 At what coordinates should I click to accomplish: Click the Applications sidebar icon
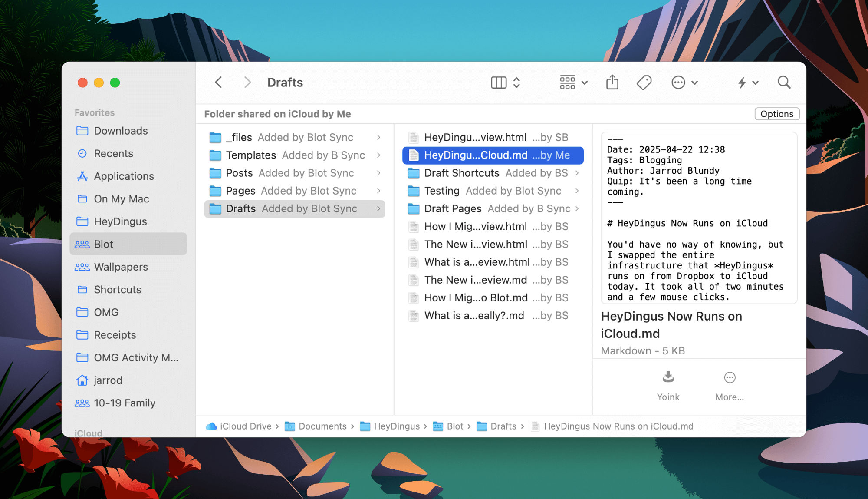pos(82,176)
